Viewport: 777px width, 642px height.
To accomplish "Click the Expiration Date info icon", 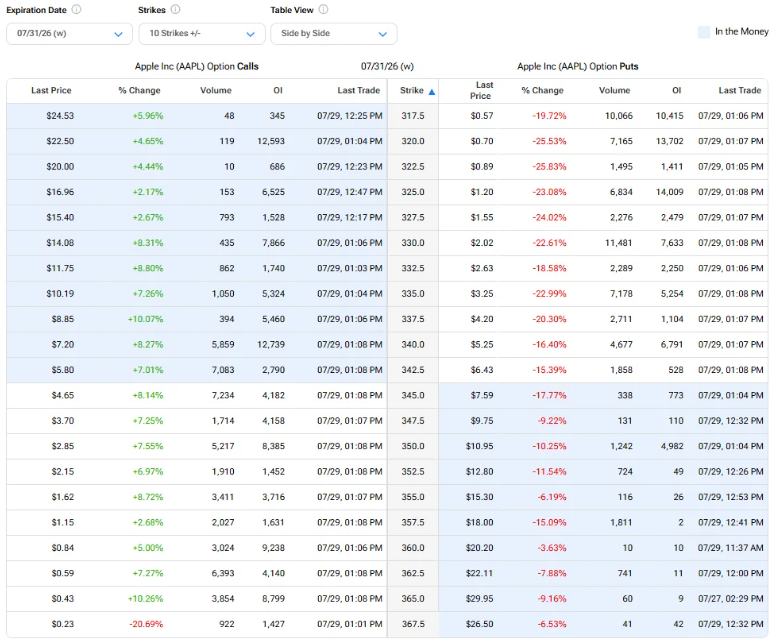I will pos(76,9).
